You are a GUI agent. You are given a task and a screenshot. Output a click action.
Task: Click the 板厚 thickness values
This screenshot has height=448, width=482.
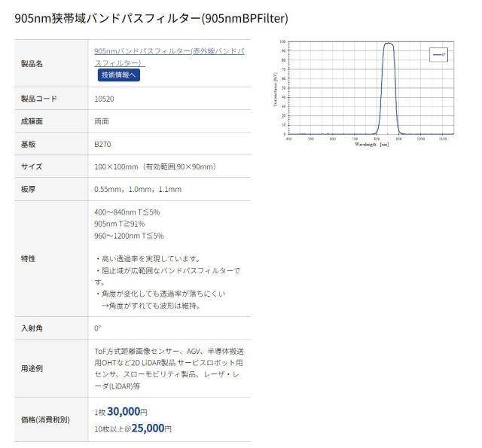138,189
